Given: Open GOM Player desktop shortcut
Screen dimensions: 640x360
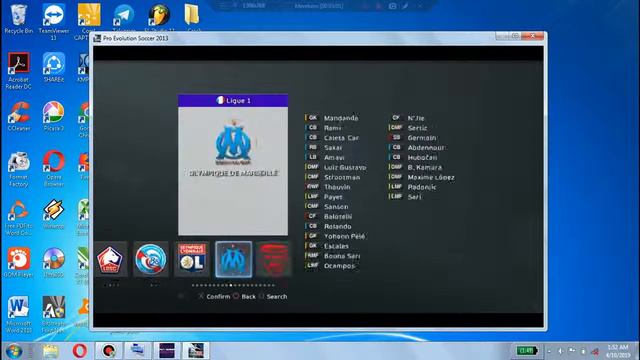Looking at the screenshot, I should point(18,262).
